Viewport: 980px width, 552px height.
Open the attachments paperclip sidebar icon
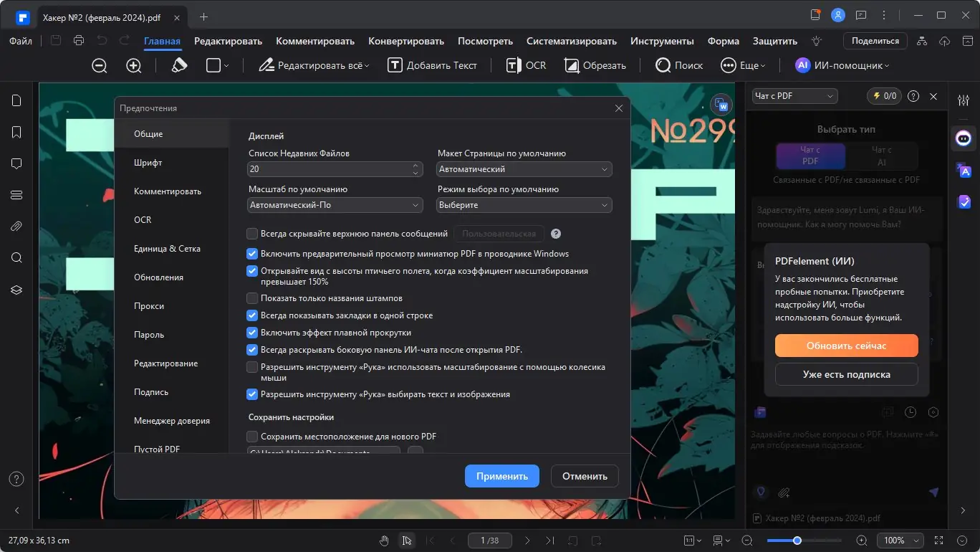(x=16, y=227)
